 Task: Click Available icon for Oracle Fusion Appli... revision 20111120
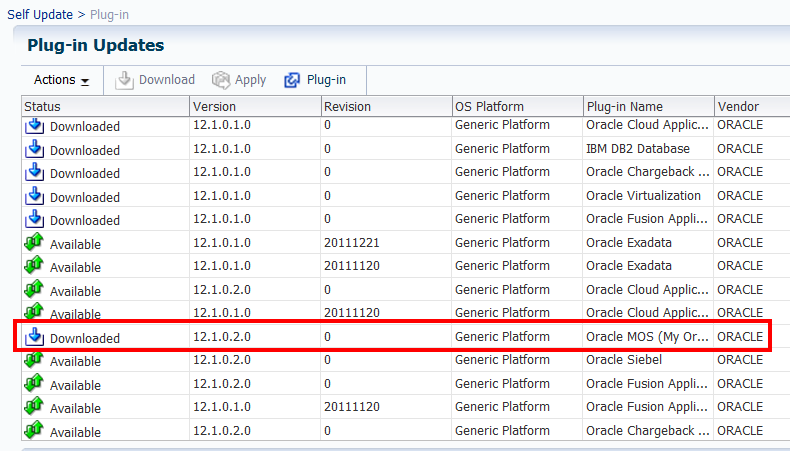[x=34, y=407]
